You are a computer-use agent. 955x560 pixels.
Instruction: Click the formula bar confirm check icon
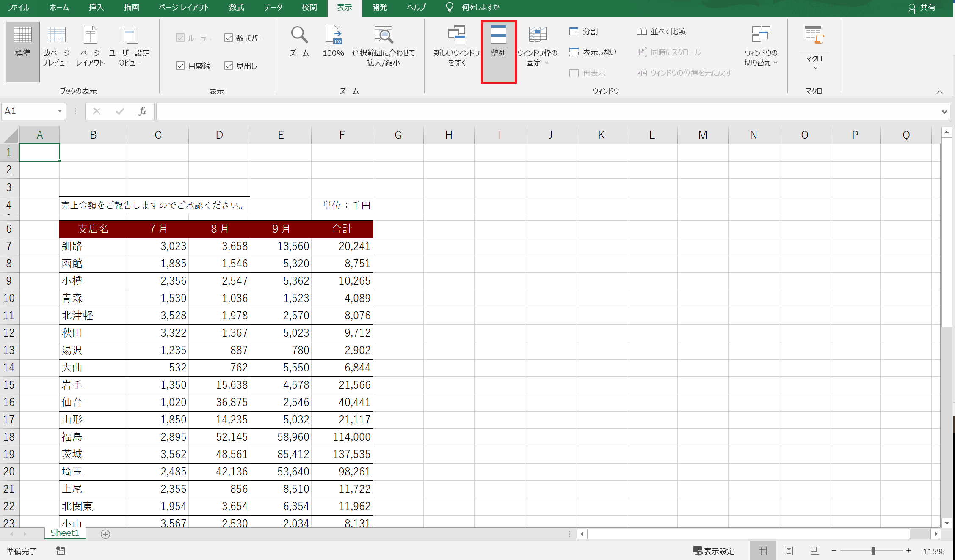pos(120,111)
